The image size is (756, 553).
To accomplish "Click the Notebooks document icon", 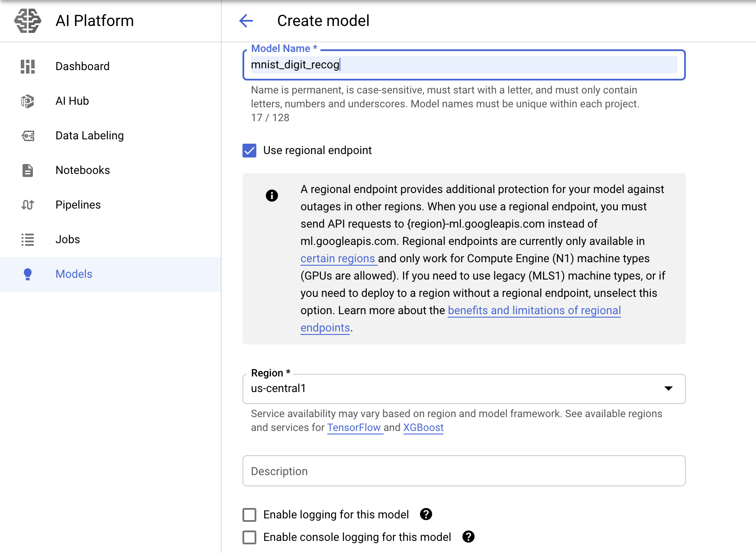I will [x=28, y=170].
